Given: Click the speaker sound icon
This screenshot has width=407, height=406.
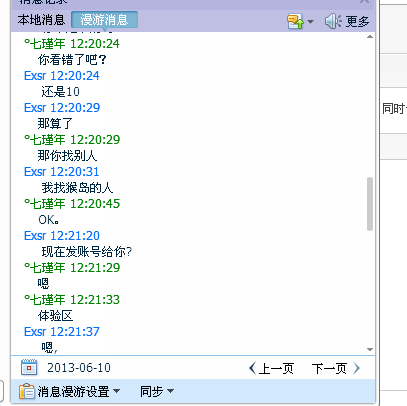Looking at the screenshot, I should tap(333, 21).
